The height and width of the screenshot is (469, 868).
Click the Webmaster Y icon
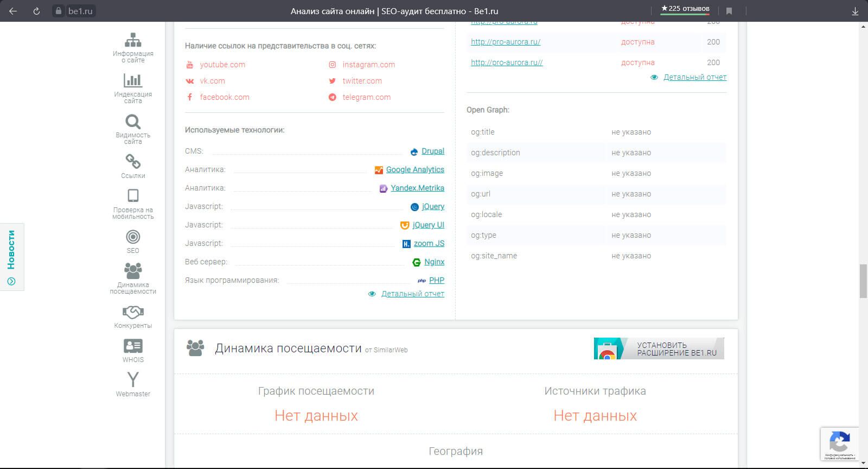tap(133, 379)
